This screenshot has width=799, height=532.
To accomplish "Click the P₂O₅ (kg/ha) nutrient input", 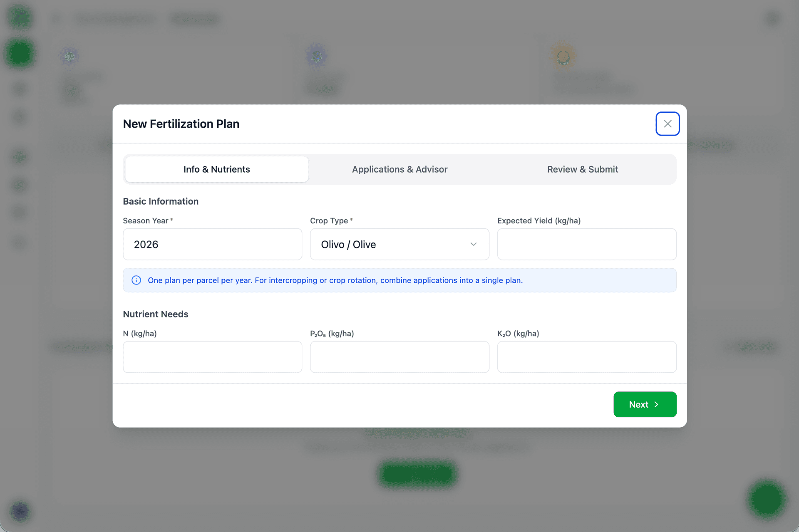I will tap(399, 357).
